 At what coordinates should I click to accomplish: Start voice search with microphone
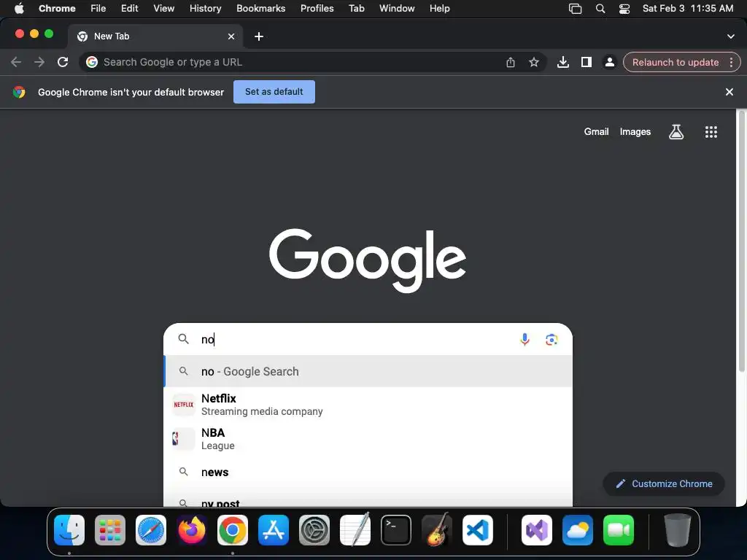(x=525, y=339)
